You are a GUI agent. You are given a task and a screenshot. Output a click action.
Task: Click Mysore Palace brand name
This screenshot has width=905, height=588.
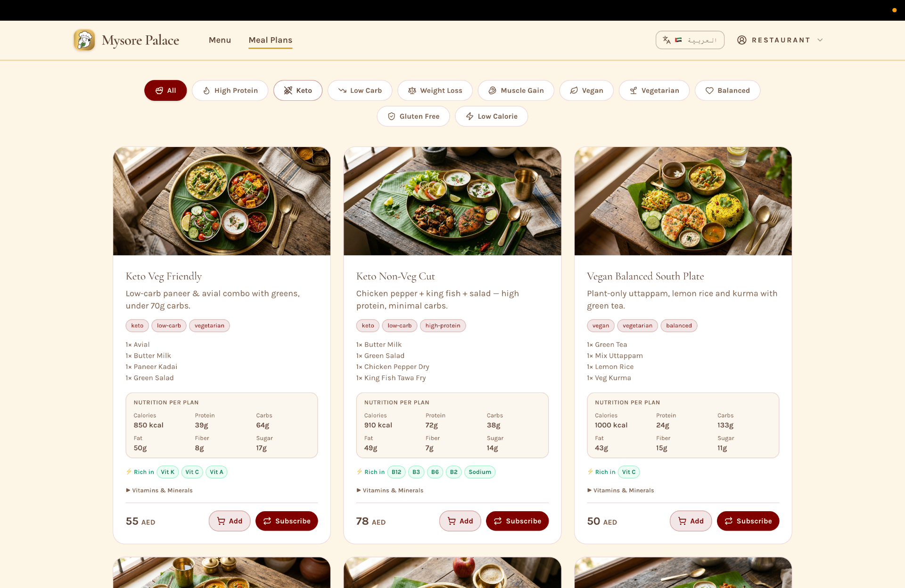[140, 41]
